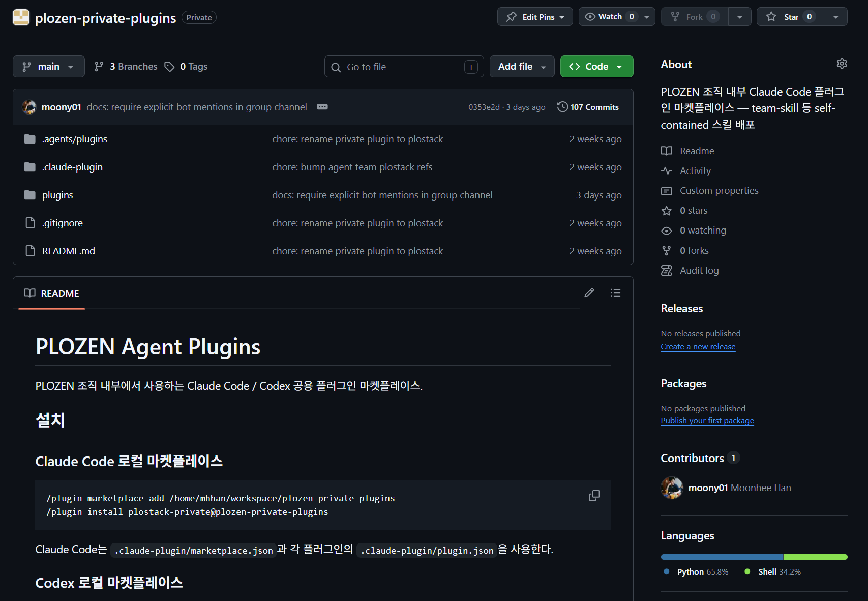This screenshot has height=601, width=868.
Task: Click the Audit log icon
Action: tap(666, 270)
